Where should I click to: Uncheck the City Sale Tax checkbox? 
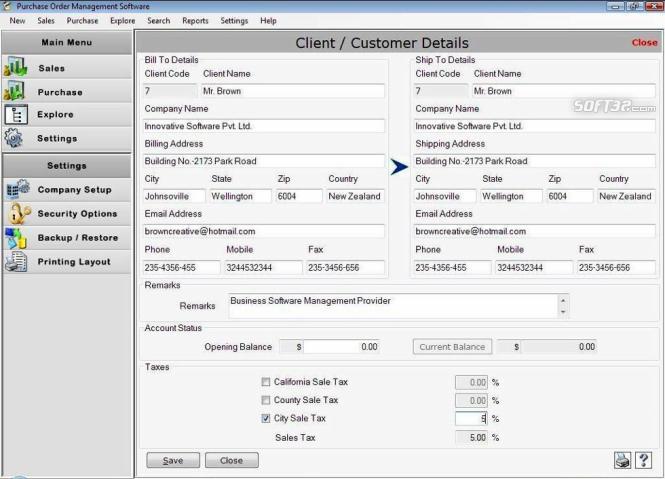[x=265, y=418]
